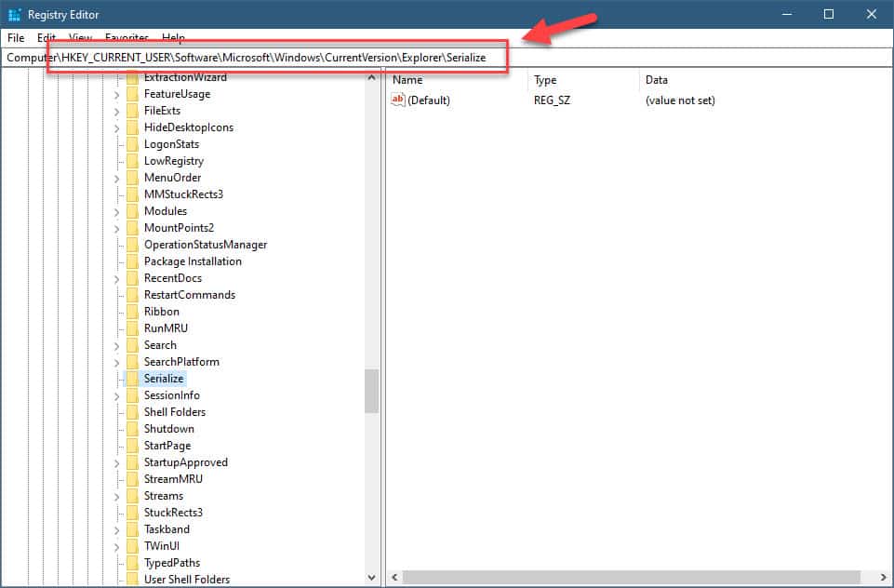The width and height of the screenshot is (894, 588).
Task: Select the TypedPaths key label
Action: click(171, 563)
